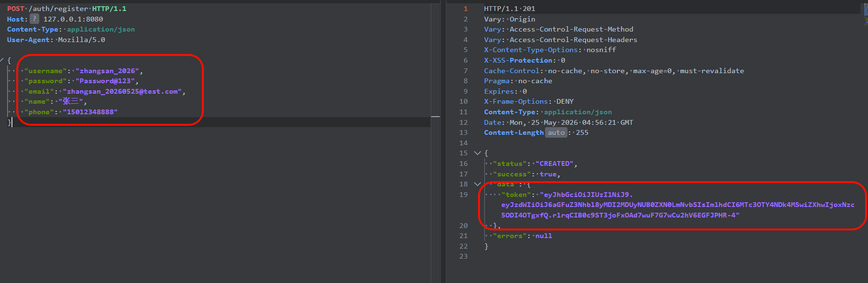Screen dimensions: 868x283
Task: Click the Cache-Control header name
Action: point(512,71)
